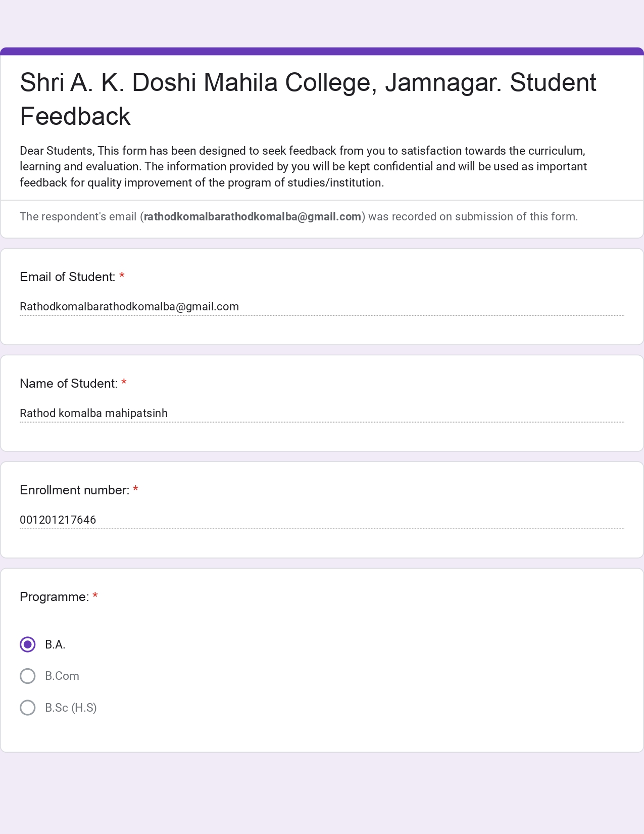Click the Email of Student answer field
Screen dimensions: 644x834
(x=322, y=307)
